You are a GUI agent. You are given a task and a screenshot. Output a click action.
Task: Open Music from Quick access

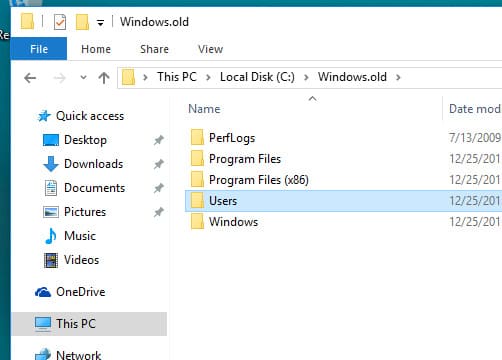(x=80, y=236)
